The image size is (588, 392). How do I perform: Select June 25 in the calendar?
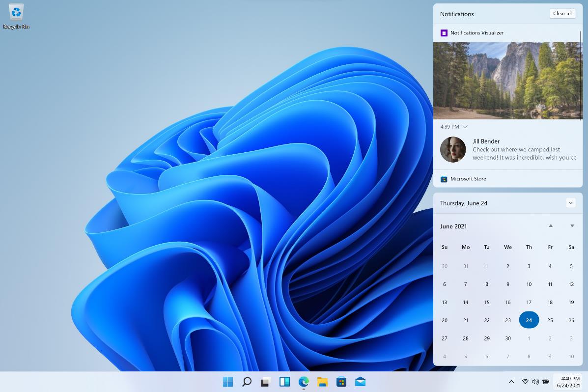550,320
